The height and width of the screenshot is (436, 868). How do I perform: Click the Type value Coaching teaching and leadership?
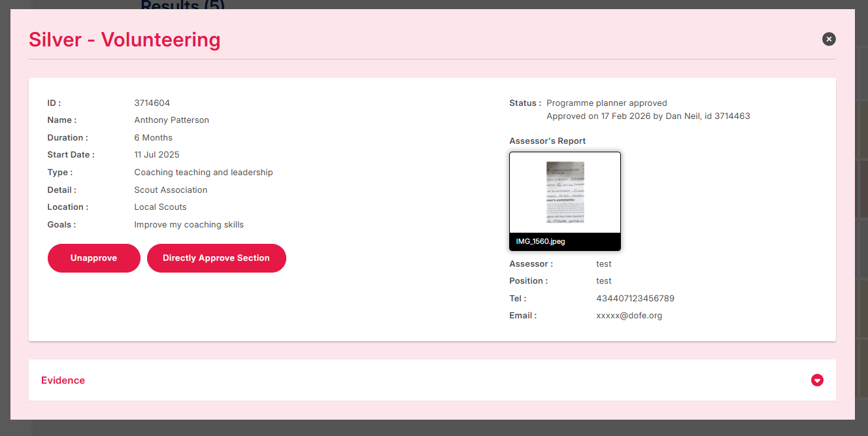click(203, 173)
